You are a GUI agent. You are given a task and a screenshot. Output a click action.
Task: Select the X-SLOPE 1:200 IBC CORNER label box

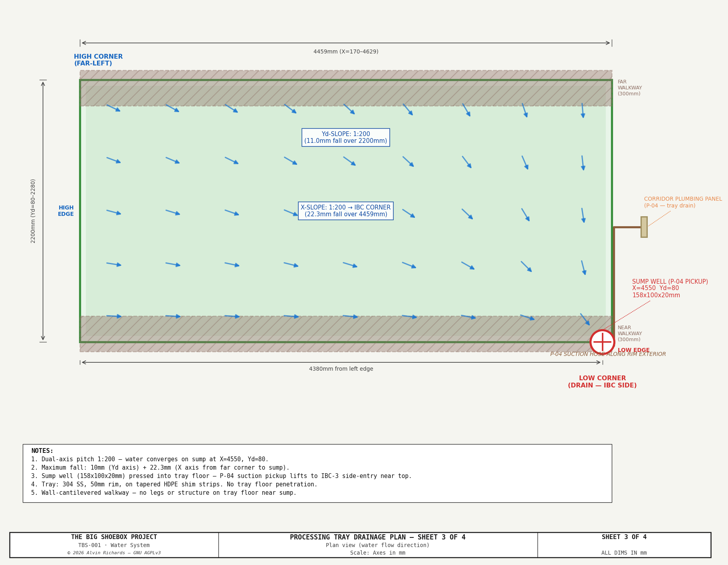(x=346, y=211)
